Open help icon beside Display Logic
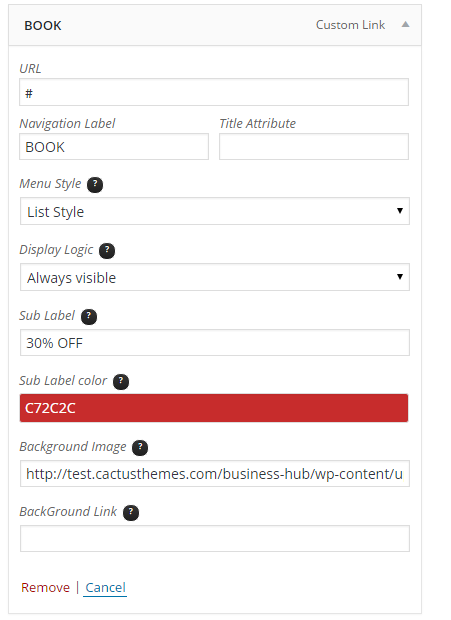 [107, 251]
